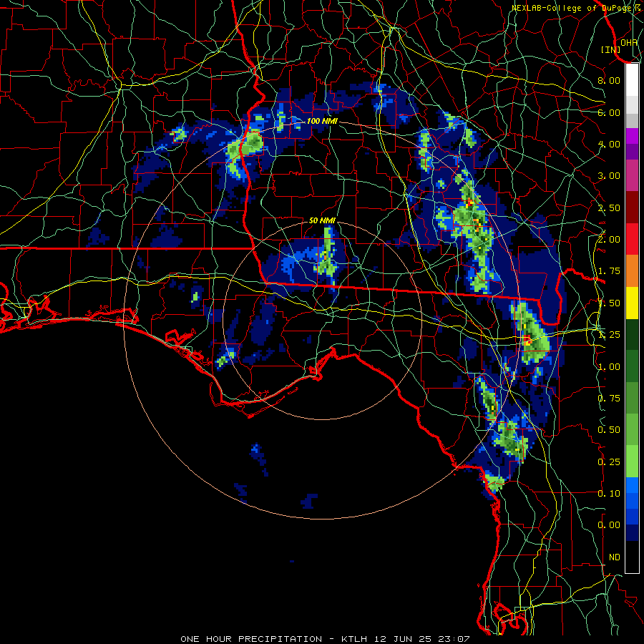
Task: Click the 8.00 legend value
Action: pyautogui.click(x=609, y=80)
